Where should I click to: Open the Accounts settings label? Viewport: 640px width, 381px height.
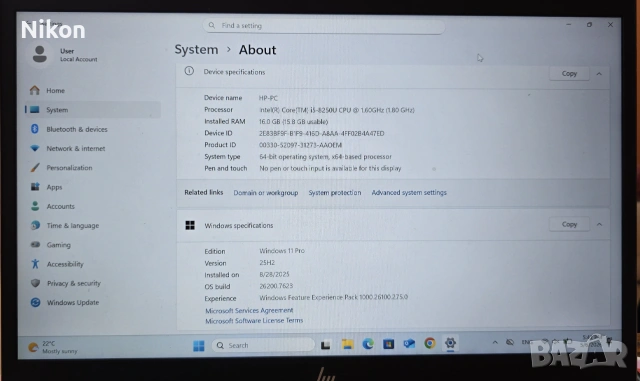(60, 206)
